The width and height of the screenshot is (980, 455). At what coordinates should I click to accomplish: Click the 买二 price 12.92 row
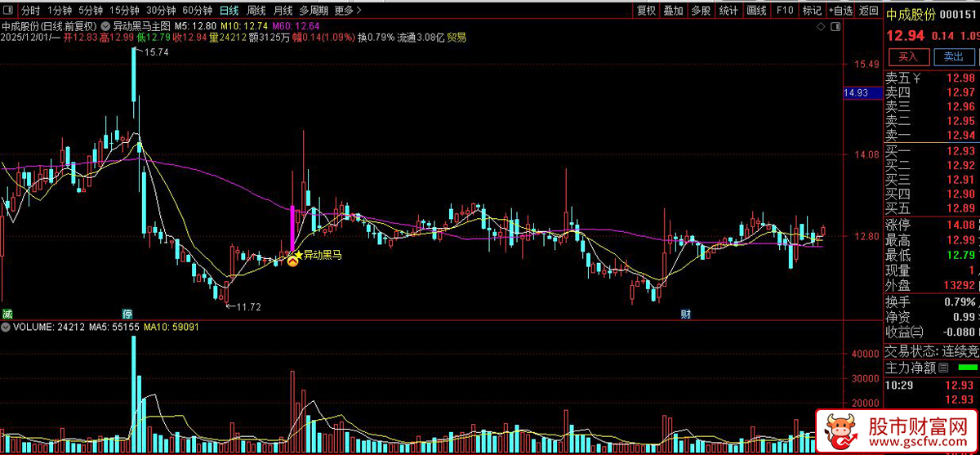(932, 165)
